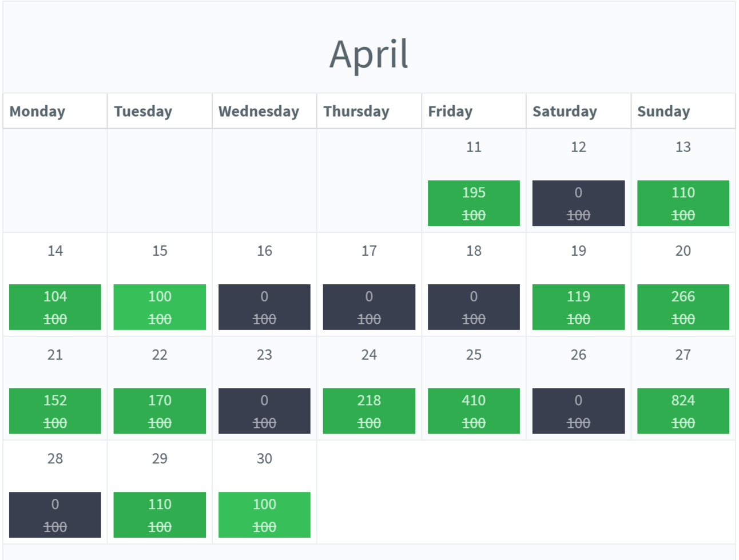Select the 152 block on April 21
Image resolution: width=739 pixels, height=560 pixels.
[55, 411]
